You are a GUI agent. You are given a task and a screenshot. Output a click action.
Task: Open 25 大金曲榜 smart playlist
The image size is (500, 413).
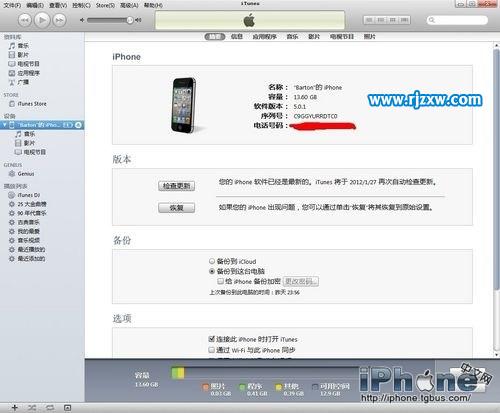(x=27, y=204)
